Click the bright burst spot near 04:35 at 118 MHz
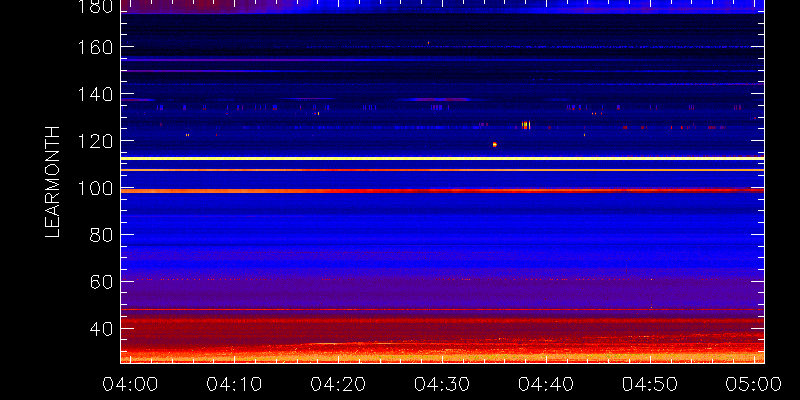This screenshot has height=400, width=800. click(x=494, y=144)
